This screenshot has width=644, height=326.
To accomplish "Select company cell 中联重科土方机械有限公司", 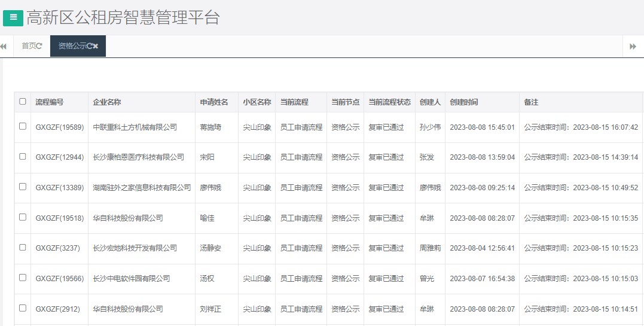I will click(135, 127).
